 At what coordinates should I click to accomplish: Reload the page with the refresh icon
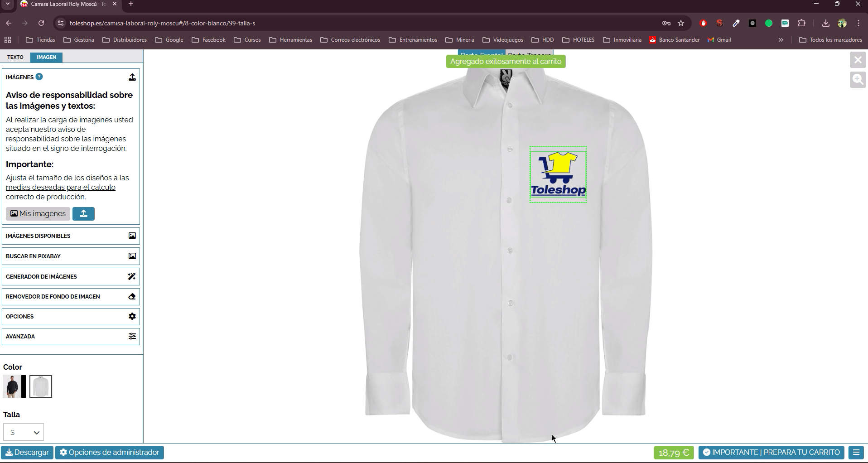[x=41, y=23]
